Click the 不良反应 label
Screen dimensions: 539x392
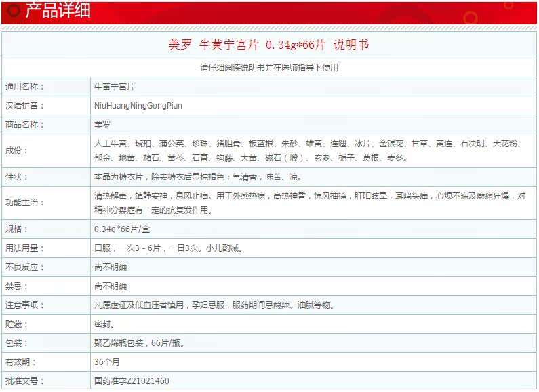(x=25, y=267)
